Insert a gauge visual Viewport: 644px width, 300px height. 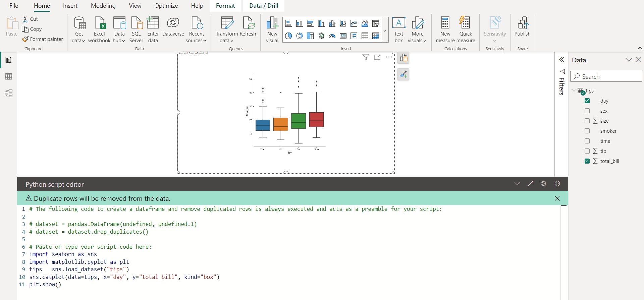click(332, 36)
